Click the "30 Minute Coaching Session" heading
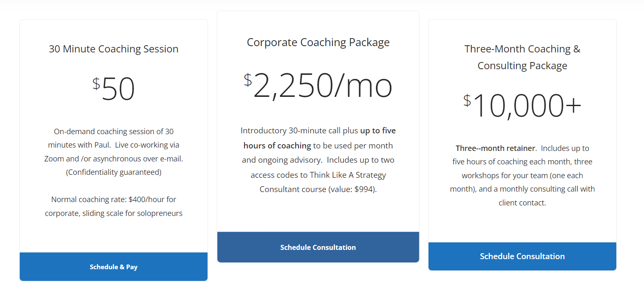The width and height of the screenshot is (644, 304). [x=114, y=49]
